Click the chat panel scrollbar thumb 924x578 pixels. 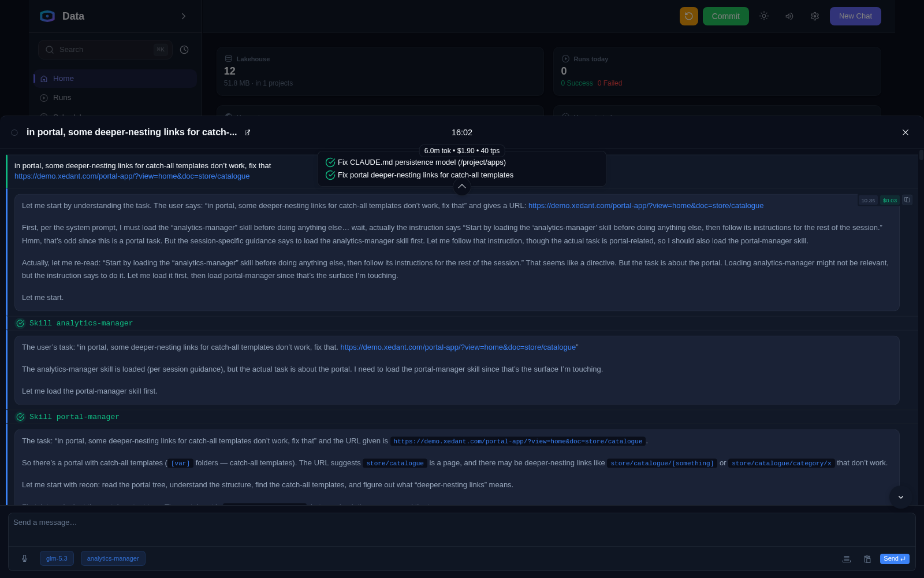coord(921,155)
